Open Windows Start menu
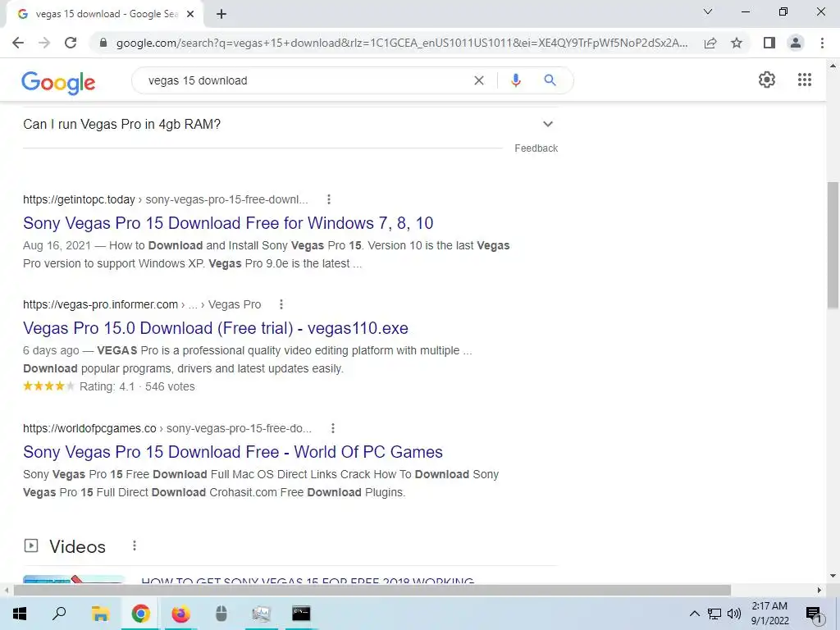This screenshot has height=630, width=840. [20, 614]
